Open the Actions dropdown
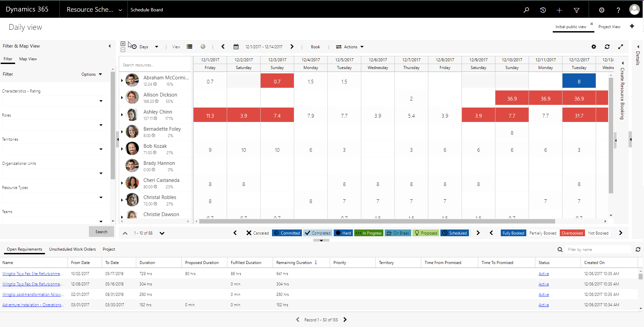This screenshot has width=644, height=327. pos(350,47)
